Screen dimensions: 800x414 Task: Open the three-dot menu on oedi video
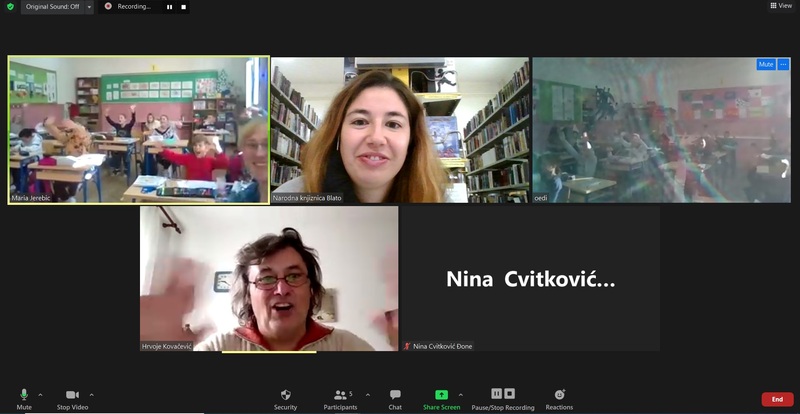[784, 64]
